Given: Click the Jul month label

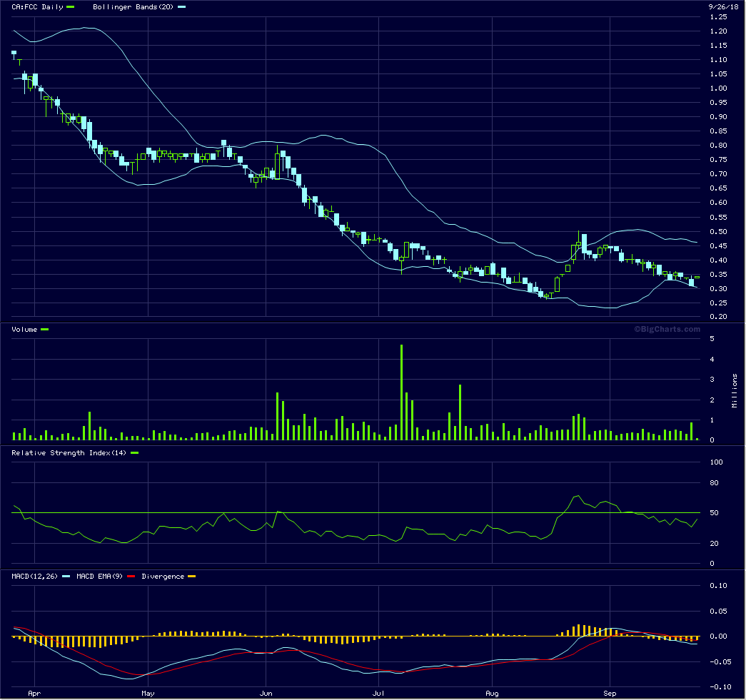Looking at the screenshot, I should pyautogui.click(x=378, y=694).
